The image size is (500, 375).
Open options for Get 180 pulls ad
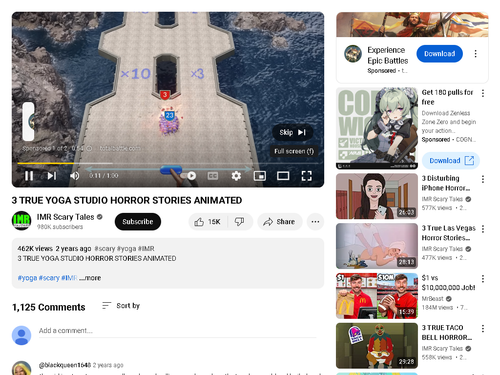pyautogui.click(x=483, y=93)
